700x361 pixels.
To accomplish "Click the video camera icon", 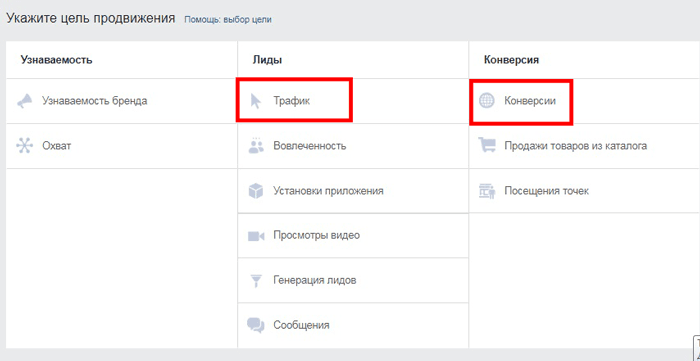I will point(256,236).
